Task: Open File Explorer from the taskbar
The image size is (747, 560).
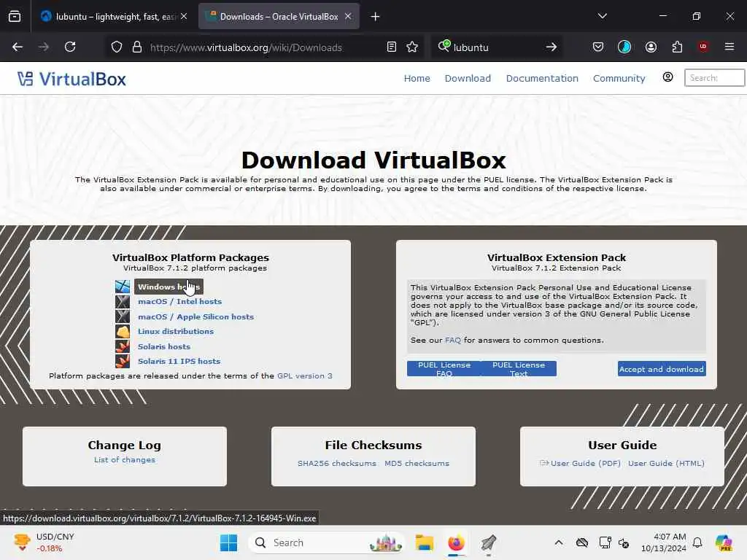Action: 424,542
